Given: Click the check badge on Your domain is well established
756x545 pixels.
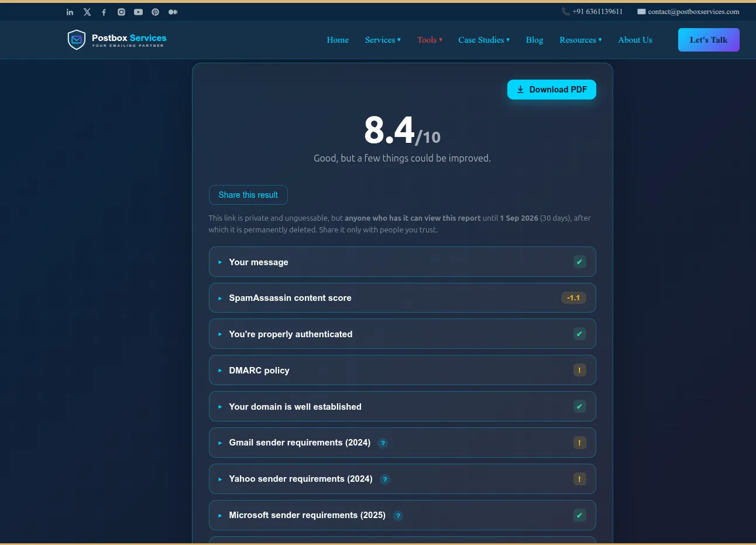Looking at the screenshot, I should coord(579,406).
